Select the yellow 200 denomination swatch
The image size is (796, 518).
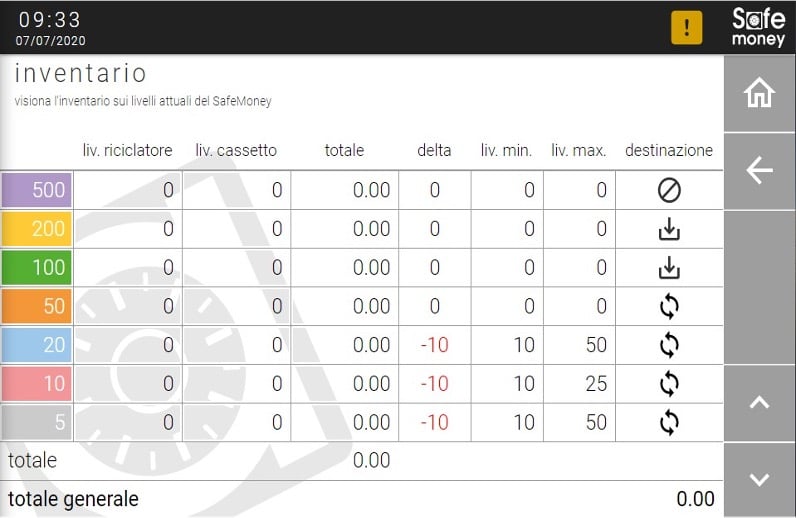37,229
